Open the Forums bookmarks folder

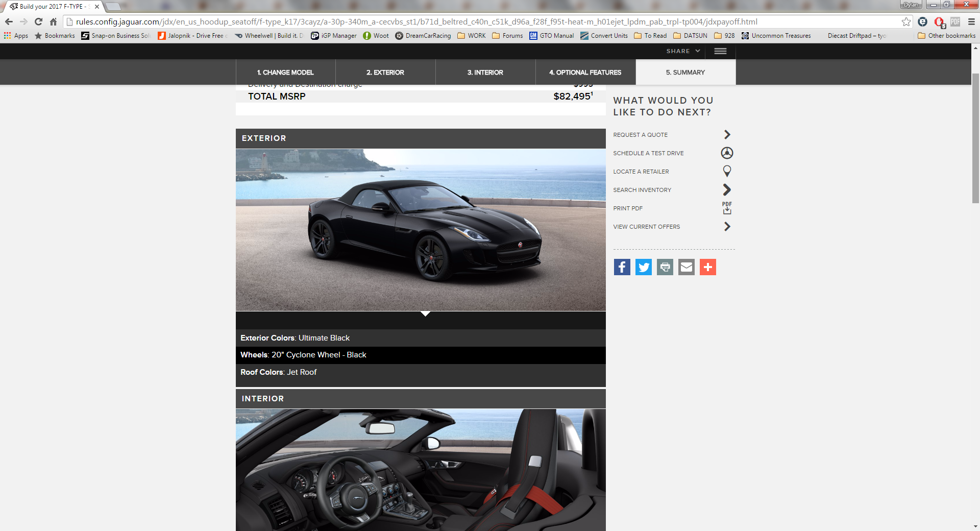[507, 36]
